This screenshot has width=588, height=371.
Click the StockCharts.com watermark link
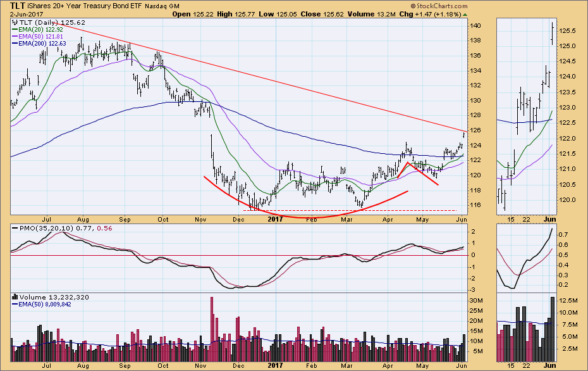439,6
